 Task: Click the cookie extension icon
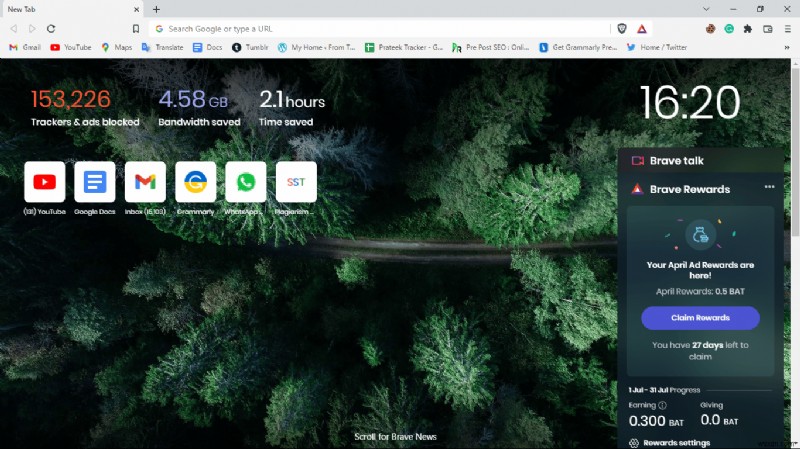tap(710, 29)
